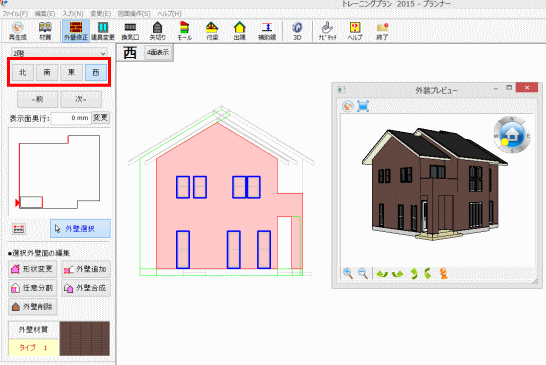Click the orange walkthrough figure icon
Viewport: 546px width, 365px height.
(444, 273)
